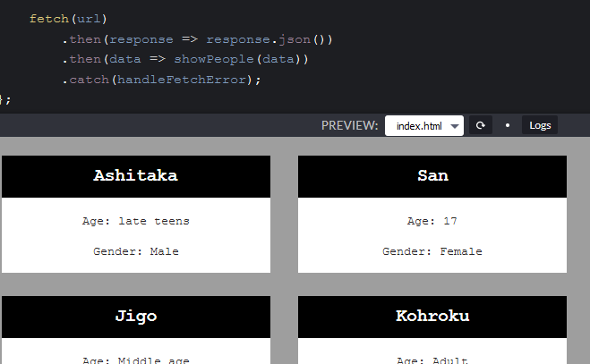Select the Jigo card heading
The image size is (590, 364).
(136, 317)
